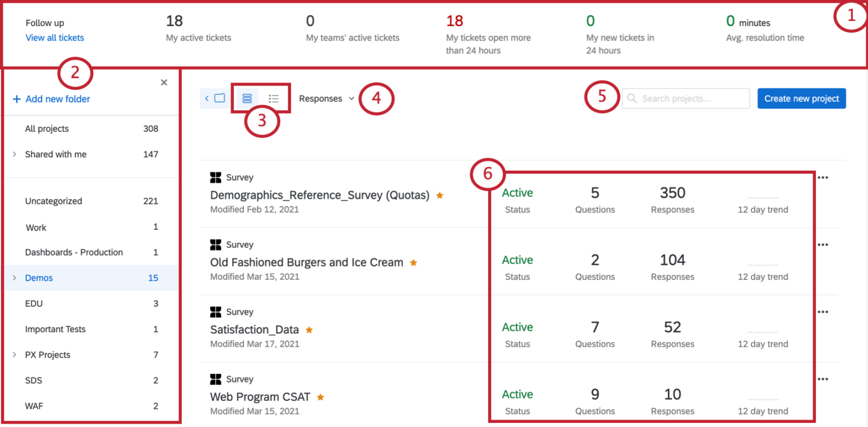The image size is (868, 427).
Task: Open the options menu for Old Fashioned Burgers
Action: pos(823,244)
